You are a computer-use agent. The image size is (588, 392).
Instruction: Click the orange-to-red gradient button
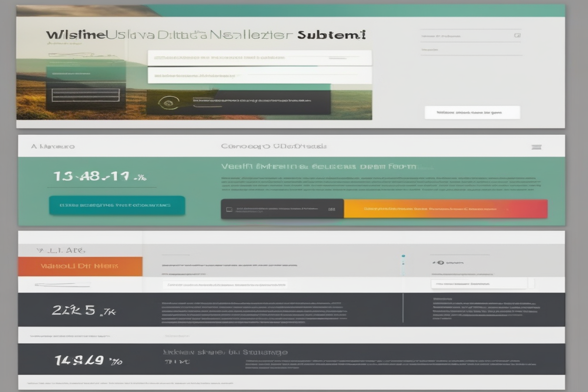coord(445,209)
